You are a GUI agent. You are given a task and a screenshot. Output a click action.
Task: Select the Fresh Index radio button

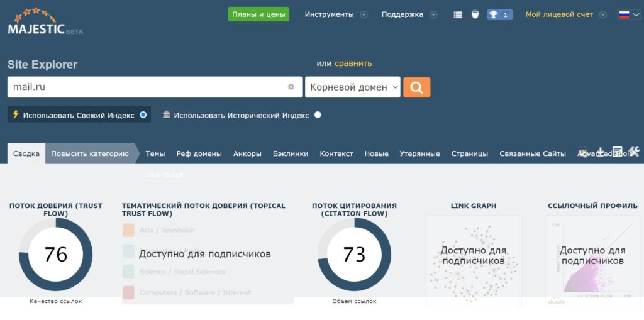[143, 114]
